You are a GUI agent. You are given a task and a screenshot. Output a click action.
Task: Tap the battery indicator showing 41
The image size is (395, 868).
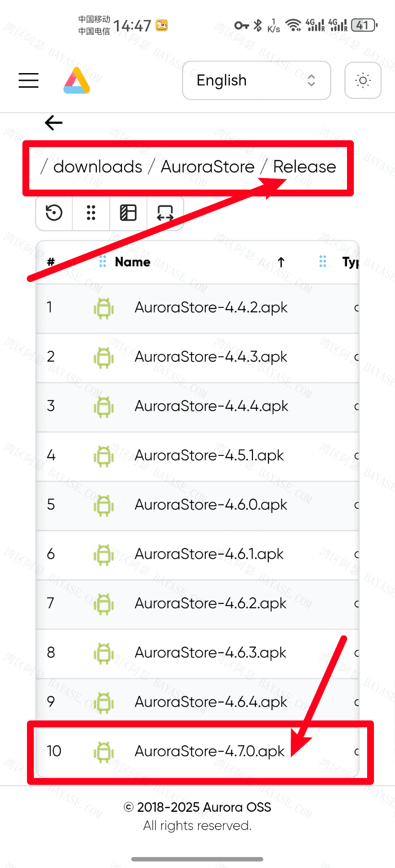click(x=364, y=25)
